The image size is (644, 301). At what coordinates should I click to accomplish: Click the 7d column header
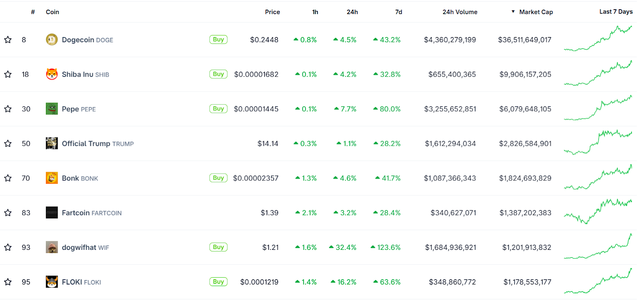pos(398,12)
